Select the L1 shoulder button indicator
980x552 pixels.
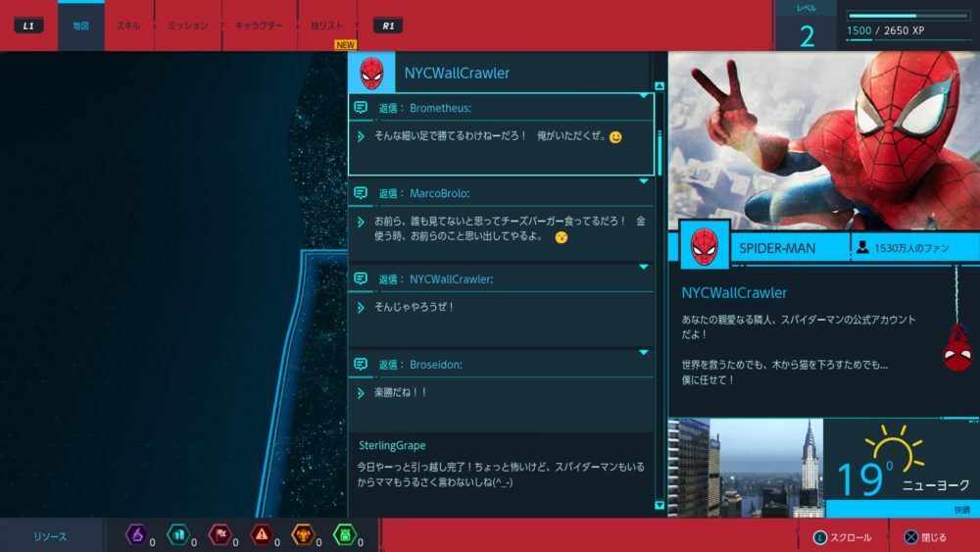click(28, 25)
